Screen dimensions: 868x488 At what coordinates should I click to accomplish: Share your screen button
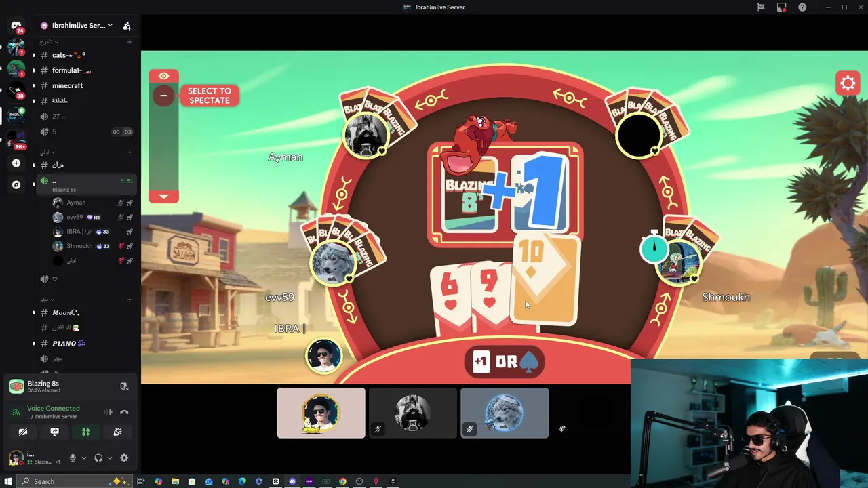(55, 432)
